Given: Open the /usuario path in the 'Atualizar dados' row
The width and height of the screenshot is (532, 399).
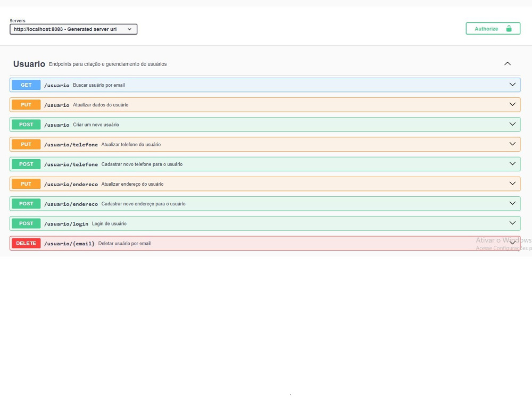Looking at the screenshot, I should 57,105.
